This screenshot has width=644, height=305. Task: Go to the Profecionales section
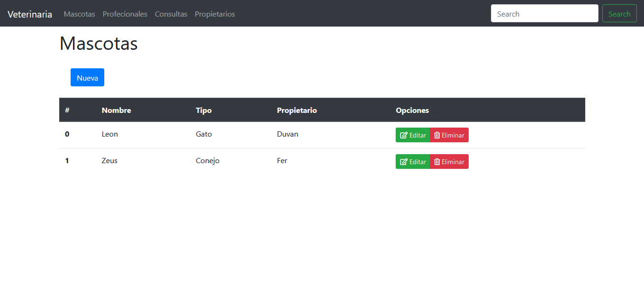coord(125,14)
